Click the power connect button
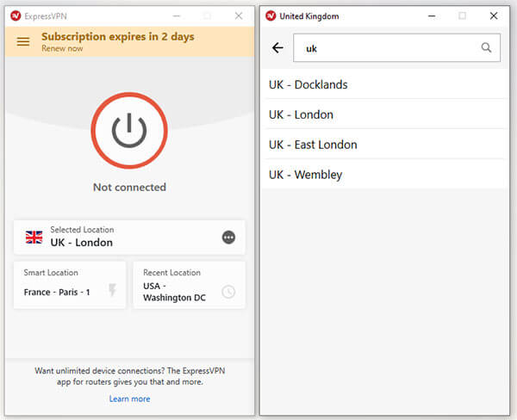This screenshot has height=420, width=517. point(129,131)
